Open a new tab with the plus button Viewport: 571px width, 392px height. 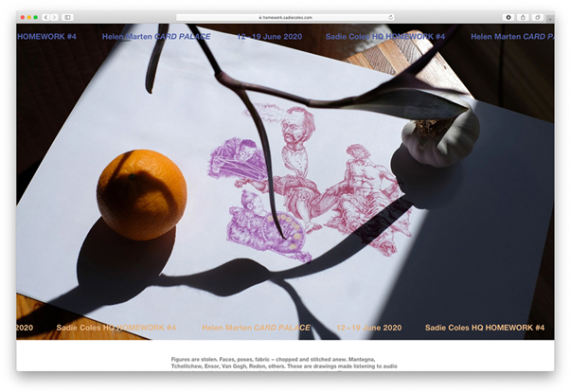pyautogui.click(x=551, y=17)
